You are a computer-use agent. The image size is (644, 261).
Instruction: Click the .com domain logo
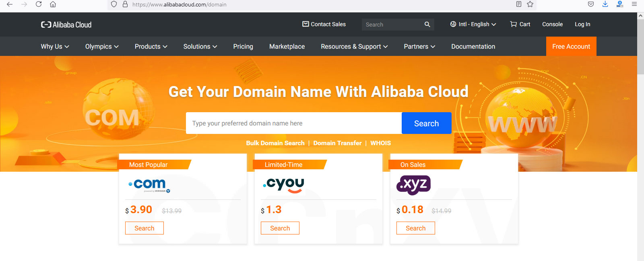click(x=149, y=185)
